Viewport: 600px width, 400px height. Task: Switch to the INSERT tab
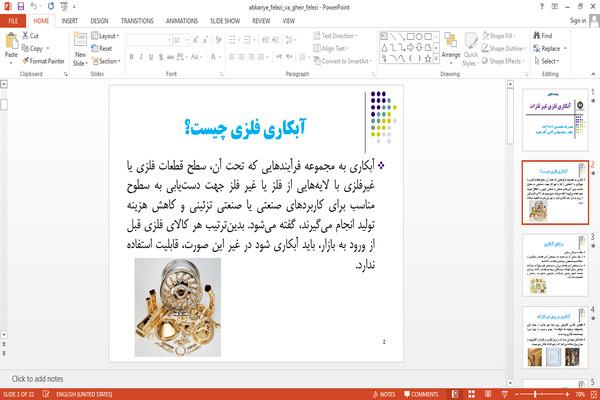(70, 21)
